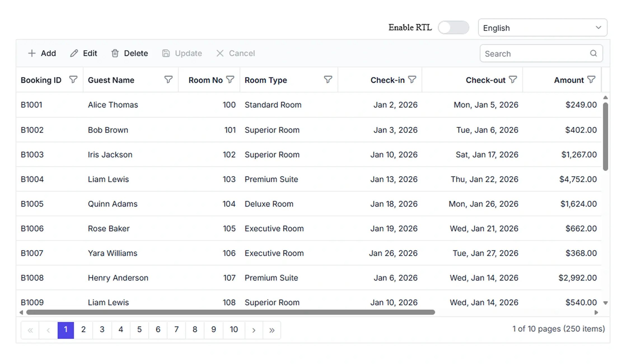626x364 pixels.
Task: Add a new booking record
Action: (x=42, y=53)
